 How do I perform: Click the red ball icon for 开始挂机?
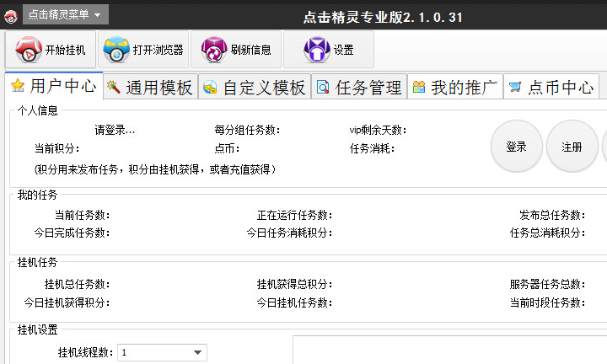[29, 50]
